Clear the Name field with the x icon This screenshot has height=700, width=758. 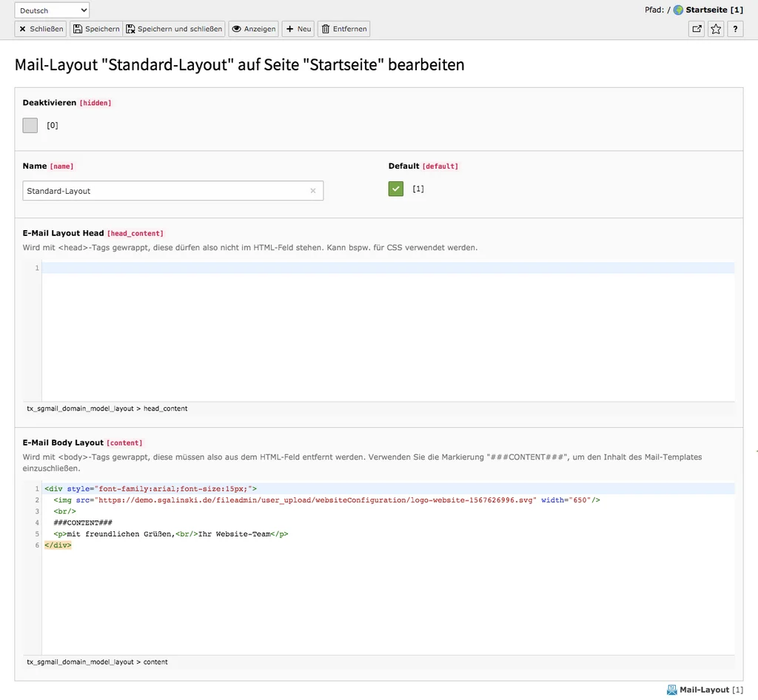(312, 190)
